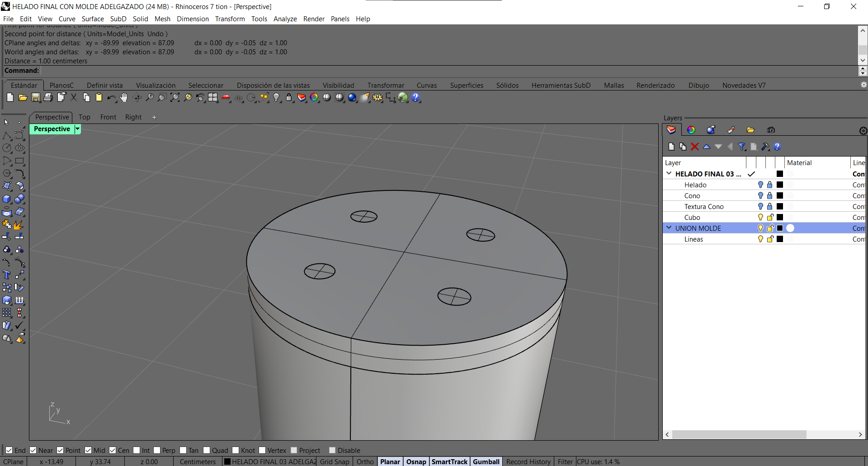The width and height of the screenshot is (868, 466).
Task: Toggle visibility bulb of the Helado layer
Action: click(760, 185)
